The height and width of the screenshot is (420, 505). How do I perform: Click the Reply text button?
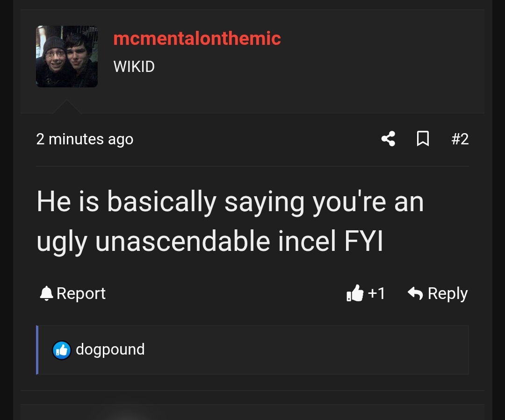coord(447,293)
